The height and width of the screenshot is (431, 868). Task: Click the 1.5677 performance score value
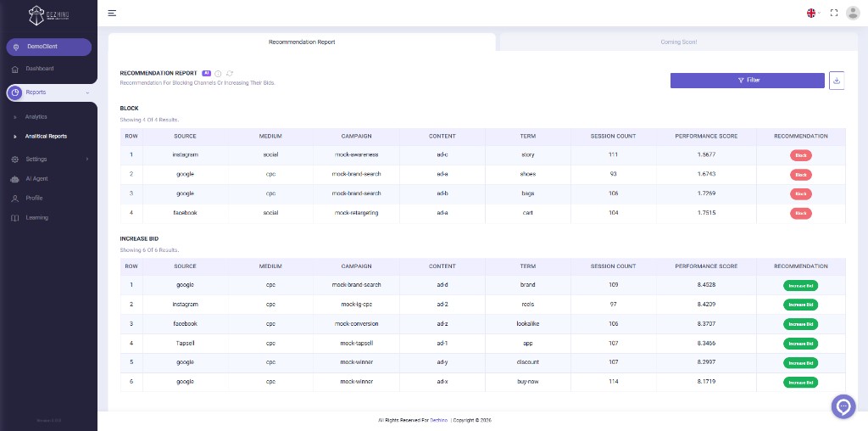tap(706, 154)
